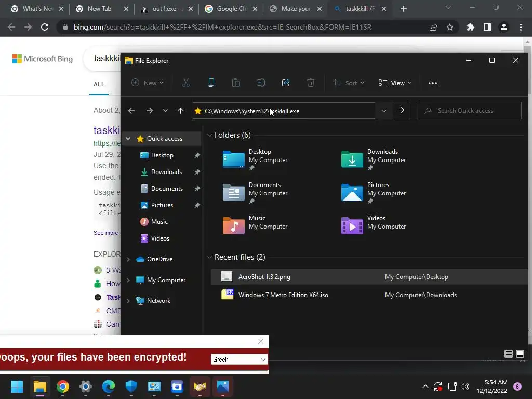Click the Chrome share page icon in omnibox
Viewport: 532px width, 399px height.
tap(433, 27)
